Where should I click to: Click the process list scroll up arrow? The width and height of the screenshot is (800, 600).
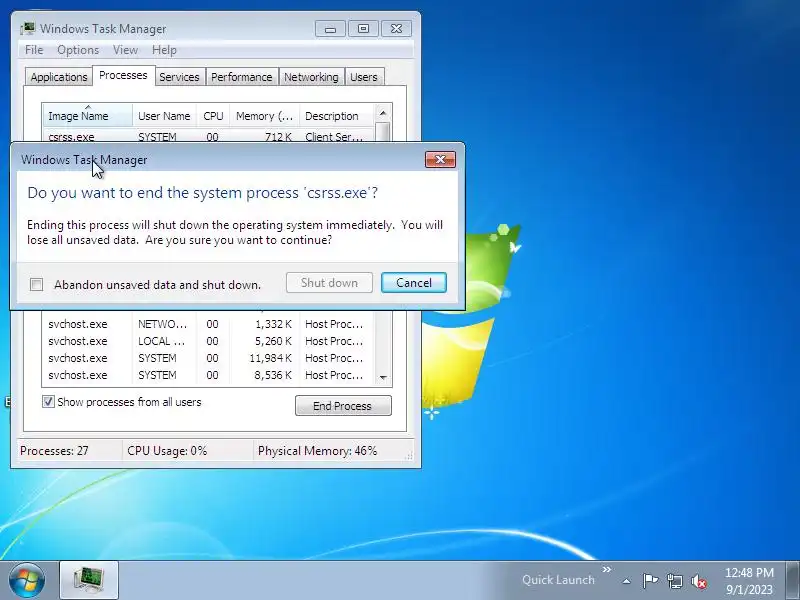click(383, 113)
